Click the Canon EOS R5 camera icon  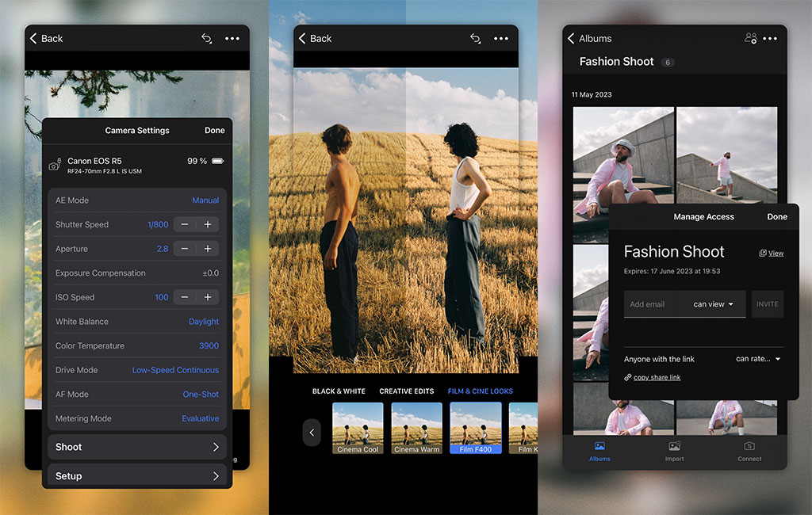(55, 165)
